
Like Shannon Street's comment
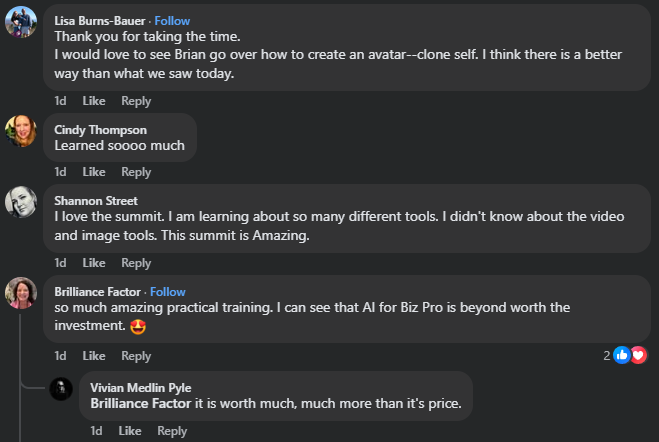pyautogui.click(x=94, y=263)
